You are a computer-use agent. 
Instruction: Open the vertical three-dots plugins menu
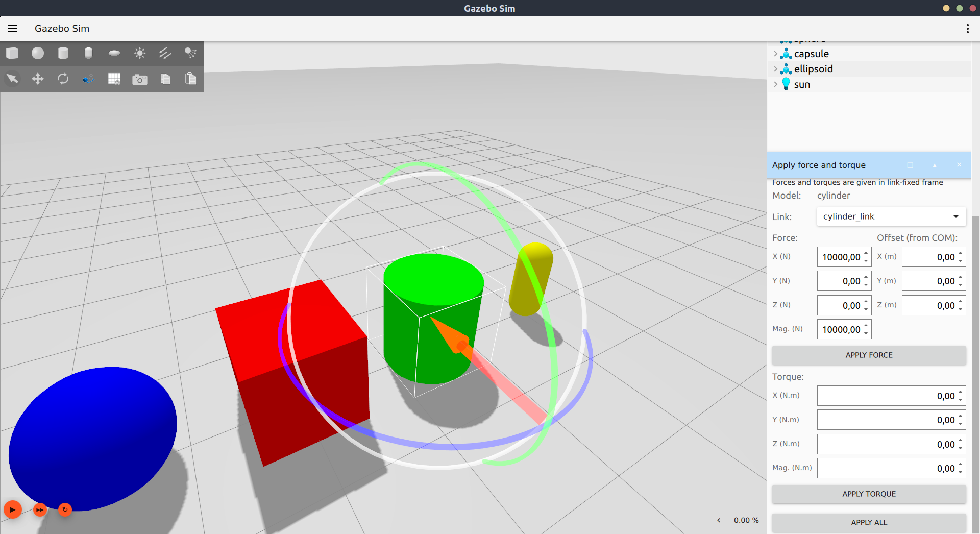tap(967, 29)
